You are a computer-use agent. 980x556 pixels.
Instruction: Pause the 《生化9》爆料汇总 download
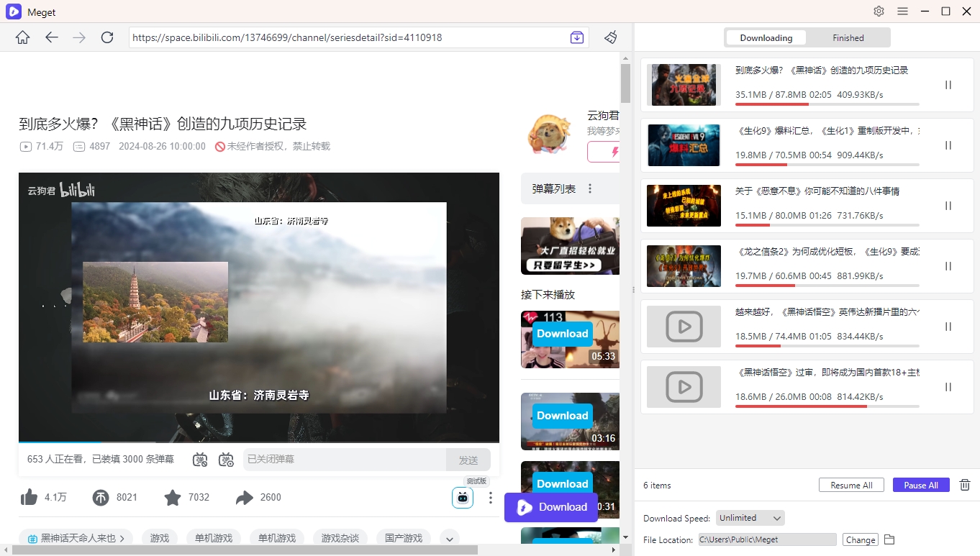[x=948, y=145]
